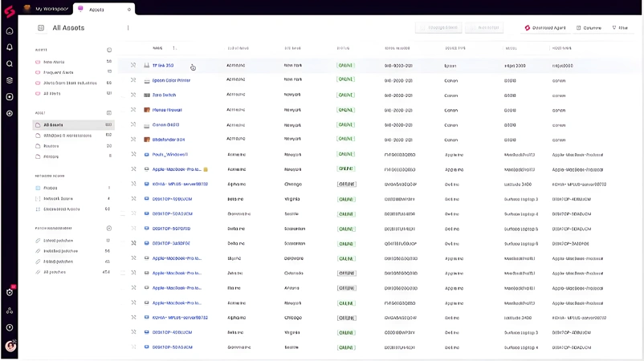Screen dimensions: 644x361
Task: Click the orange device icon beside Bitdefender BOX
Action: tap(147, 140)
